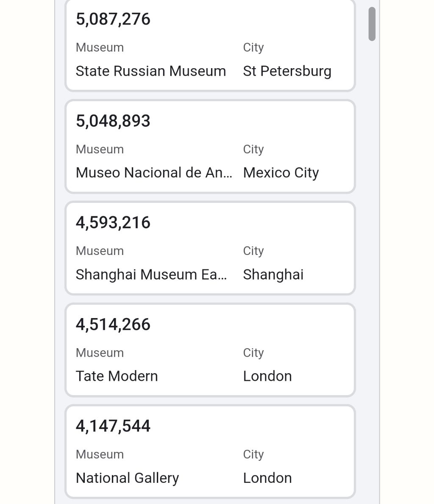Click the 4,514,266 visitor count

pyautogui.click(x=113, y=324)
